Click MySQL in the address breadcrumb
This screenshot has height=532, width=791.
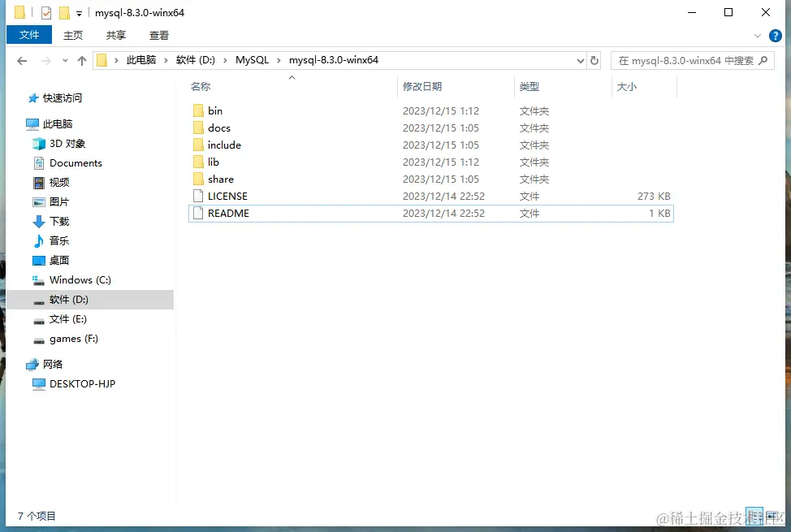coord(253,60)
